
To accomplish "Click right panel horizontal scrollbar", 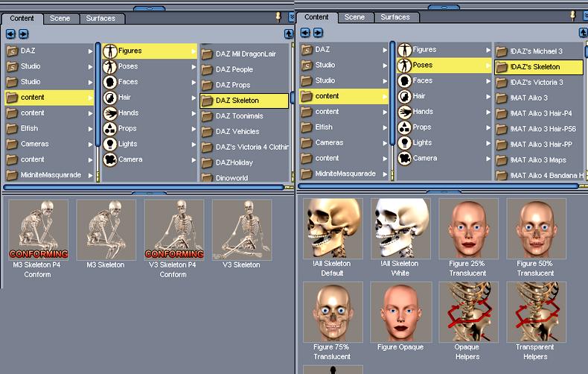I will (438, 186).
